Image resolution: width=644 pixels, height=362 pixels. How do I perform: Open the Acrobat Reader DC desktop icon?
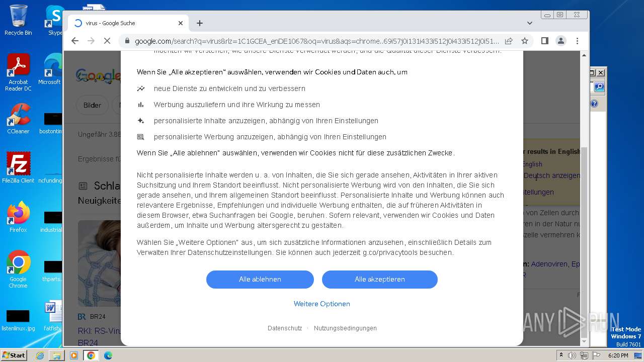tap(18, 73)
